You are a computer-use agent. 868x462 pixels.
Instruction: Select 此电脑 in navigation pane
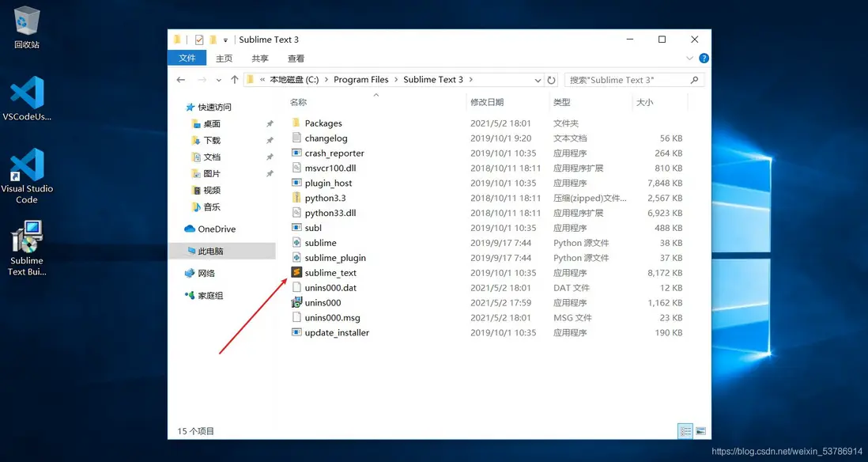point(210,251)
